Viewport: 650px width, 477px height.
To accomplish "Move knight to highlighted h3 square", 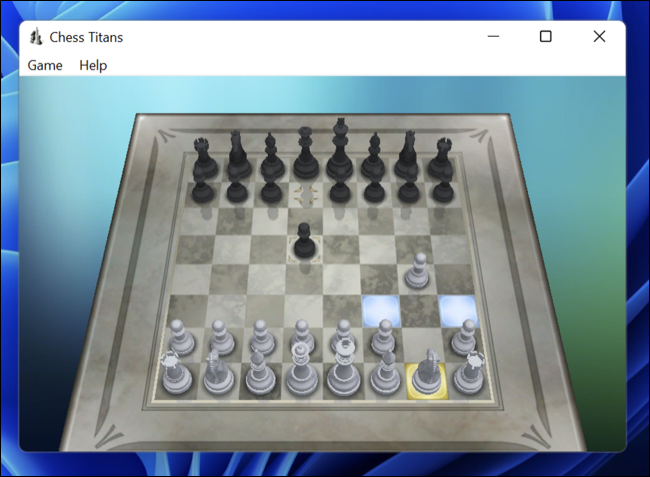I will (x=458, y=310).
